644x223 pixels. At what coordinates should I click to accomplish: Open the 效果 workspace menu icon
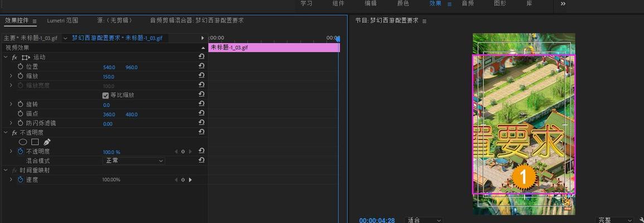coord(449,4)
